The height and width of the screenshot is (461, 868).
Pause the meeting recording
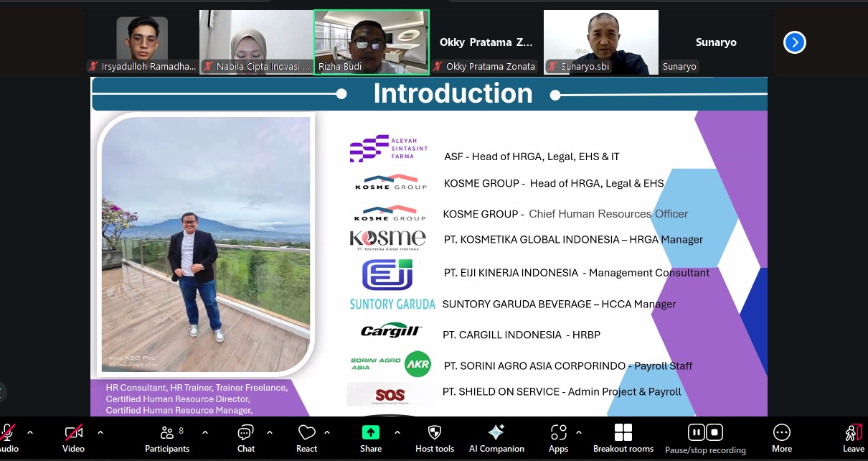point(695,432)
